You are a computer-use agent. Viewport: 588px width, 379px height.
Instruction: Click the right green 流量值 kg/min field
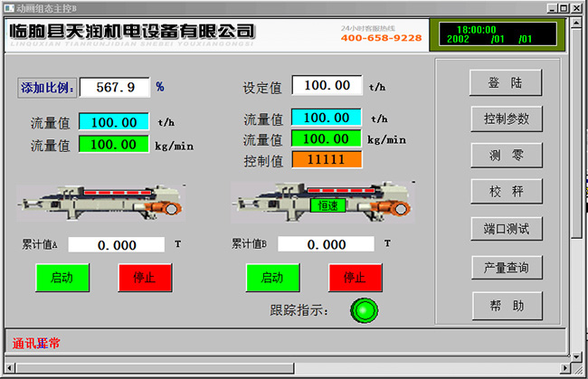click(327, 138)
